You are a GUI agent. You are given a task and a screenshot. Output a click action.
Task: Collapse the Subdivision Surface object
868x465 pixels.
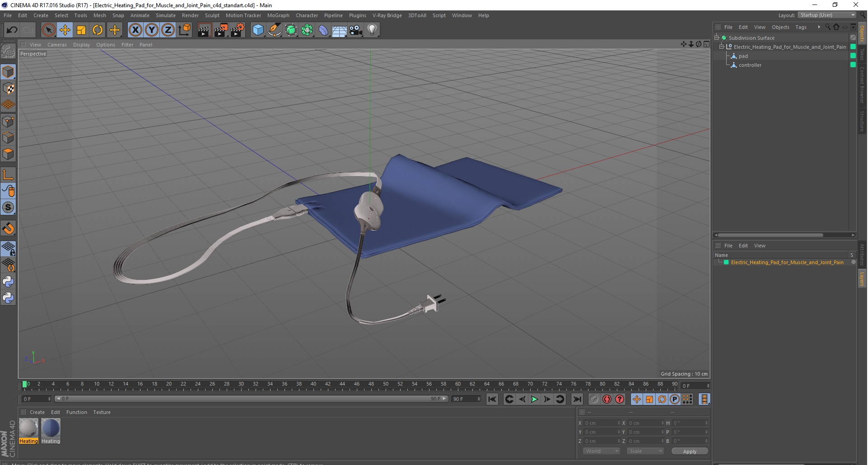(x=717, y=38)
